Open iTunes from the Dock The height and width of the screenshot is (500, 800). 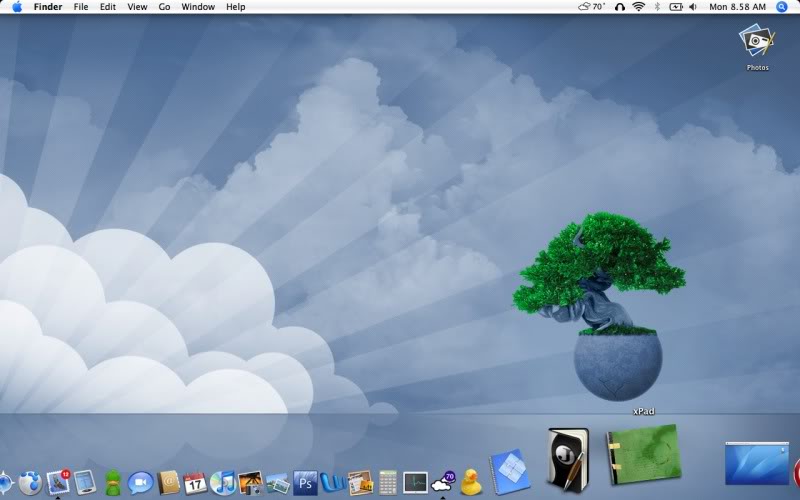pos(222,483)
